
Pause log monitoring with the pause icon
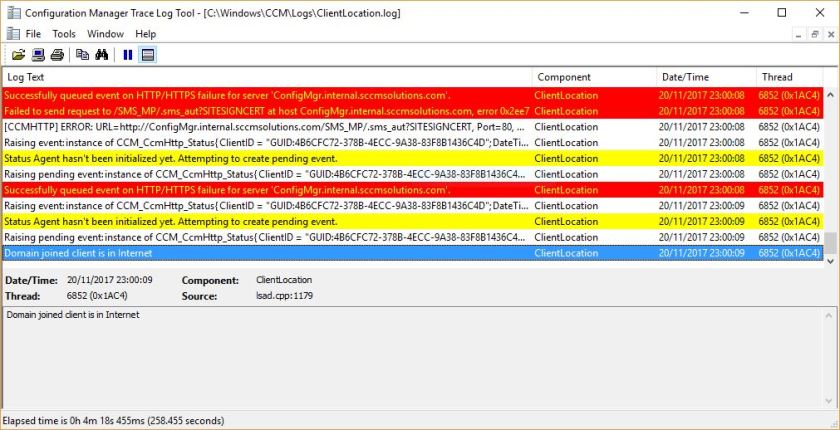(x=128, y=55)
